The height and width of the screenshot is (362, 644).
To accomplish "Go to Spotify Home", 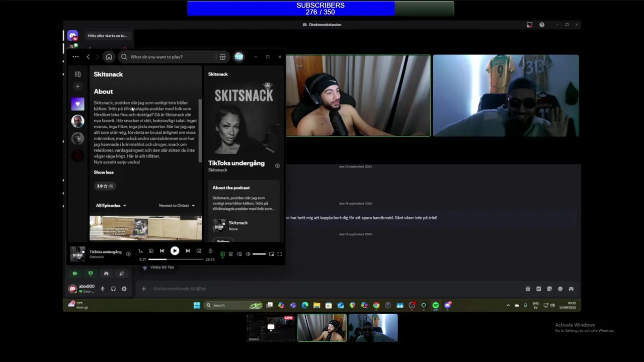I will pyautogui.click(x=109, y=57).
